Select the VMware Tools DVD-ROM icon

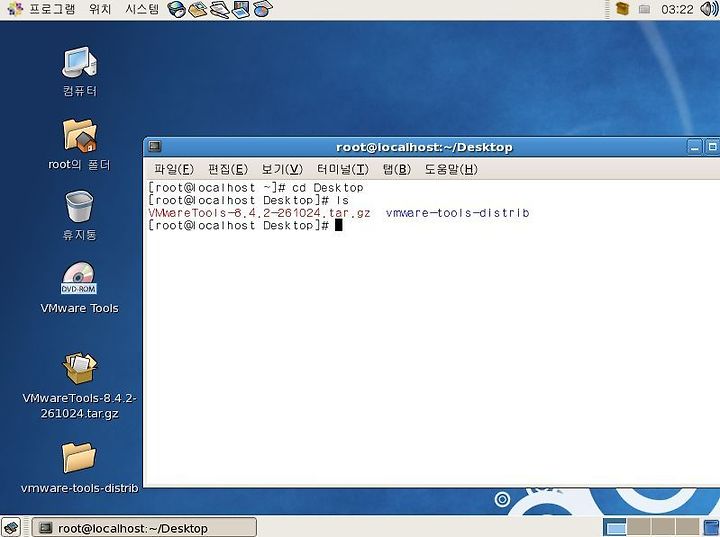(79, 288)
